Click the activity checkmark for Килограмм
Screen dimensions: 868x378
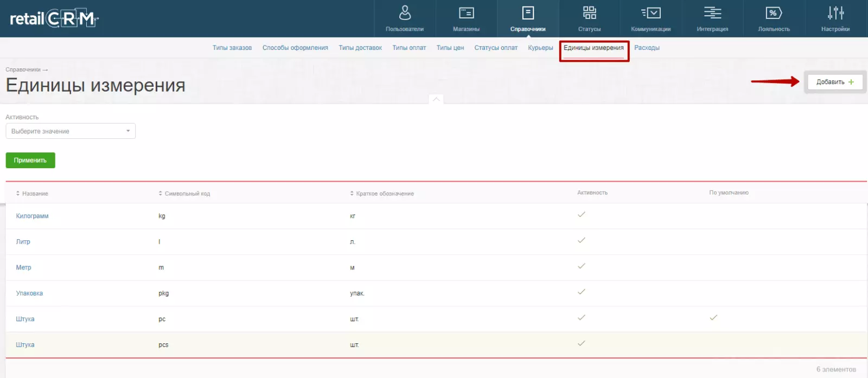tap(582, 215)
